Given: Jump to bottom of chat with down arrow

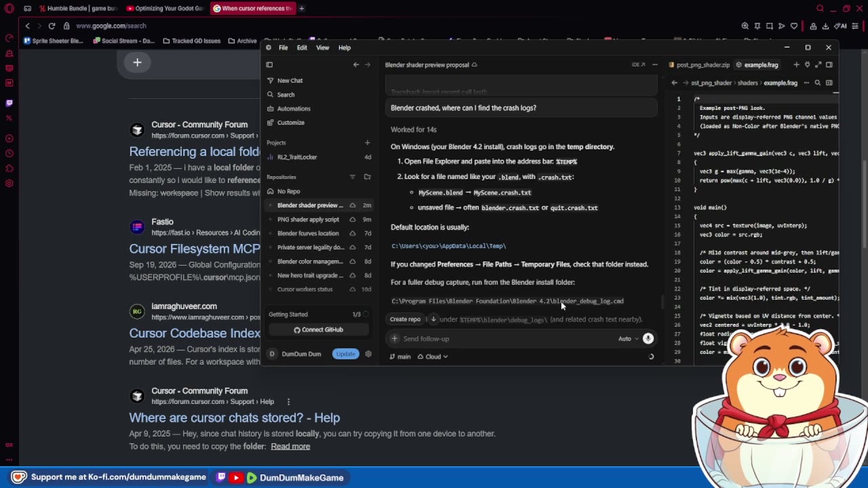Looking at the screenshot, I should point(433,319).
